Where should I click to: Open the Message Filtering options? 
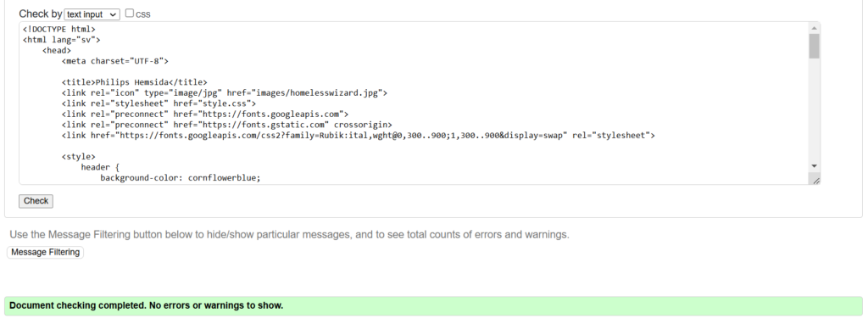tap(46, 252)
